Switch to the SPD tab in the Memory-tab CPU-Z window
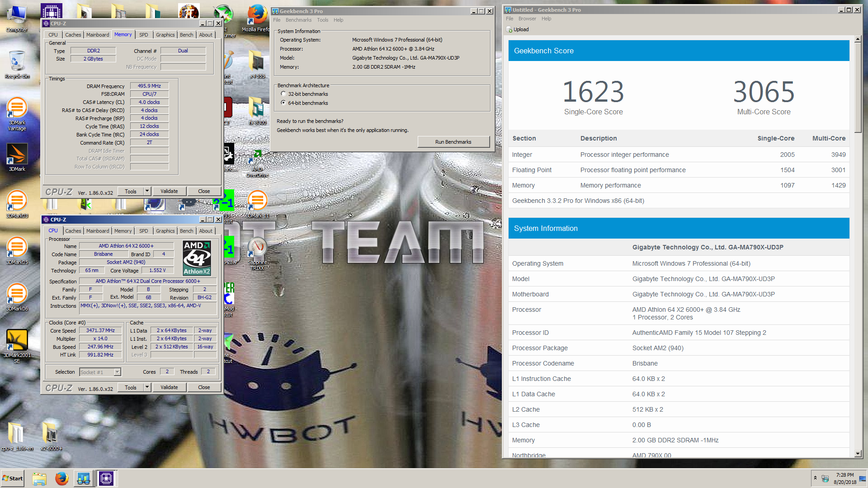Screen dimensions: 868x488 click(144, 35)
